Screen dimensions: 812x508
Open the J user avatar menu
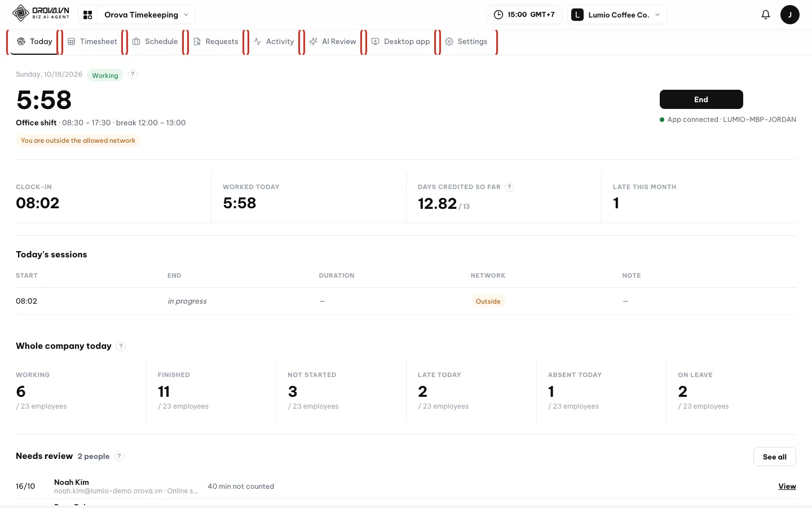(x=789, y=15)
